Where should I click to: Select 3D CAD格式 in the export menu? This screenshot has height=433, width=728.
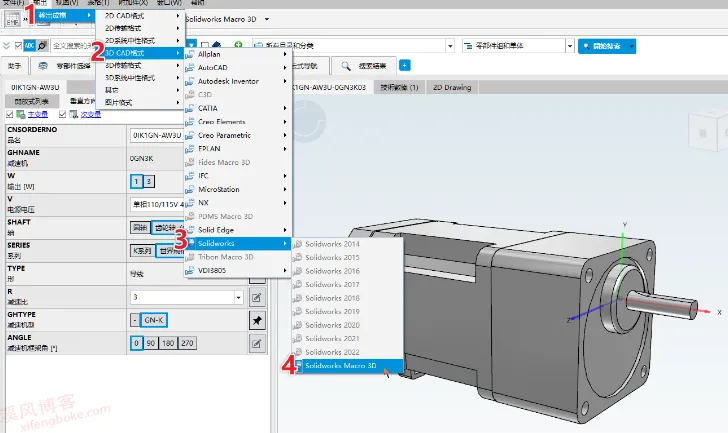141,53
